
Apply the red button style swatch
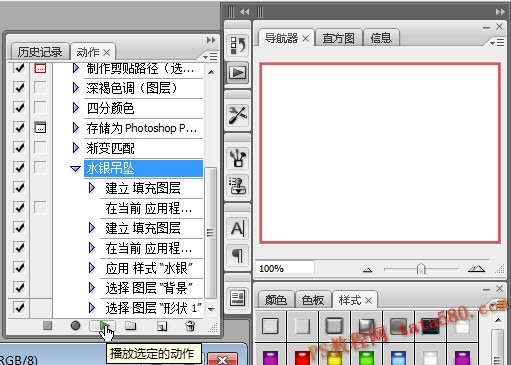(x=302, y=358)
